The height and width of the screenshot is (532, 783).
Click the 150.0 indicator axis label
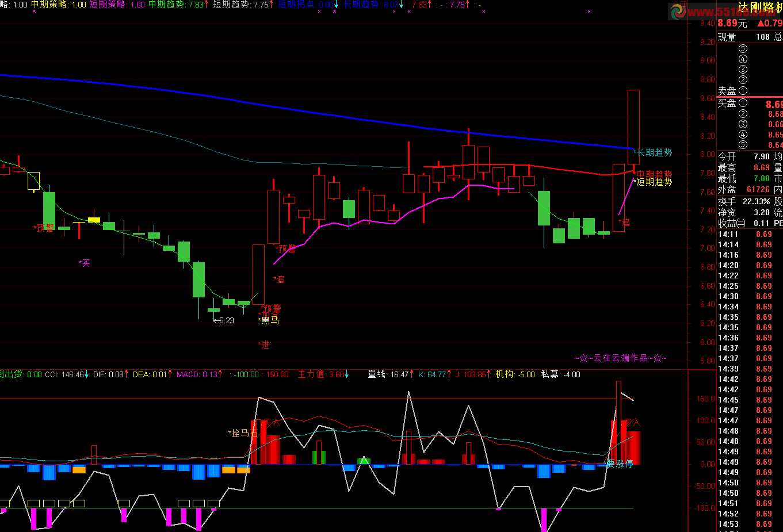pos(705,399)
